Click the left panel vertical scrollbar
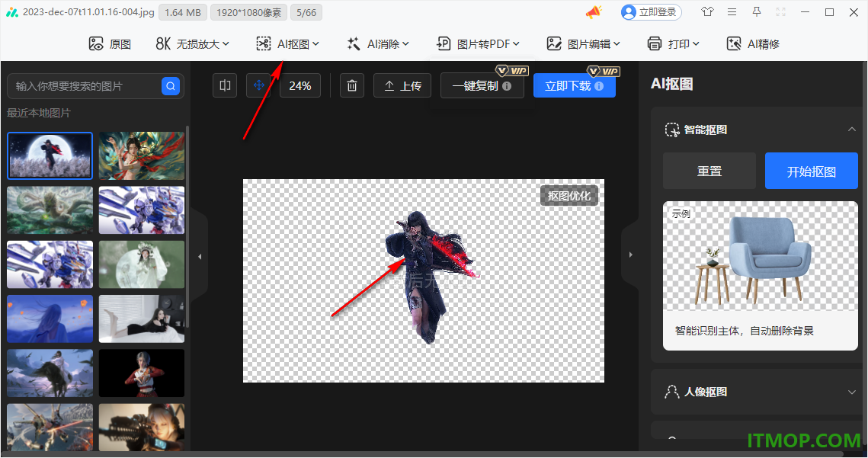Viewport: 868px width, 458px height. 187,227
